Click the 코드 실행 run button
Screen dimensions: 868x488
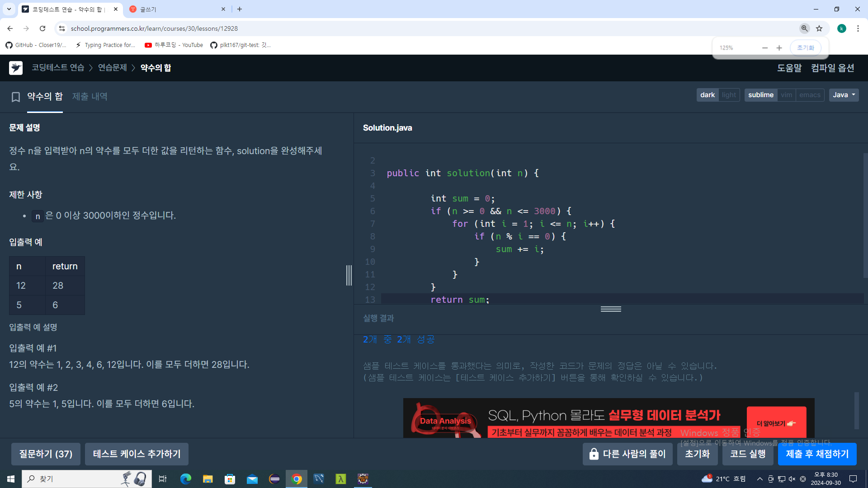pos(748,454)
